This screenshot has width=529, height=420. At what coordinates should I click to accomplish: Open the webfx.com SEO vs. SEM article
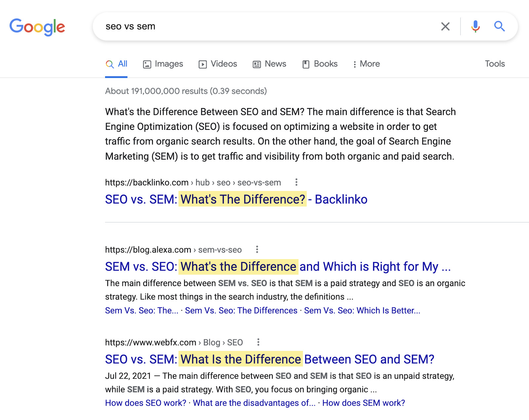(x=269, y=359)
